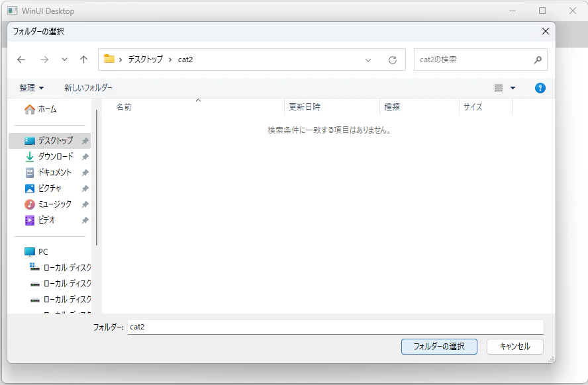Click the pin icon beside デスクトップ
The image size is (588, 385).
85,141
